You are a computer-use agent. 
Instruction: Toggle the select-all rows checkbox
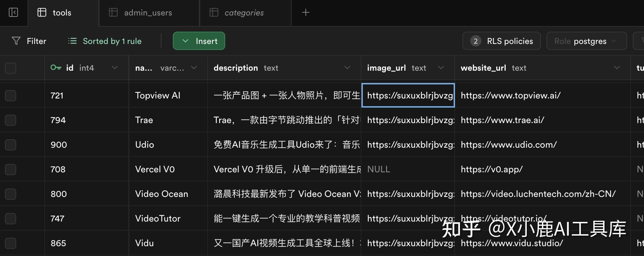pos(11,68)
